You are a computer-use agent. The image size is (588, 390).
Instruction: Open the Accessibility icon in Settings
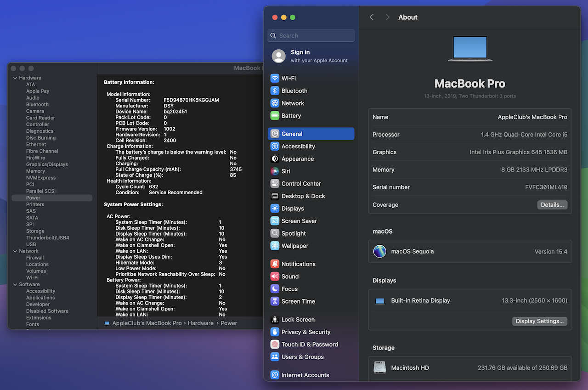(x=275, y=146)
